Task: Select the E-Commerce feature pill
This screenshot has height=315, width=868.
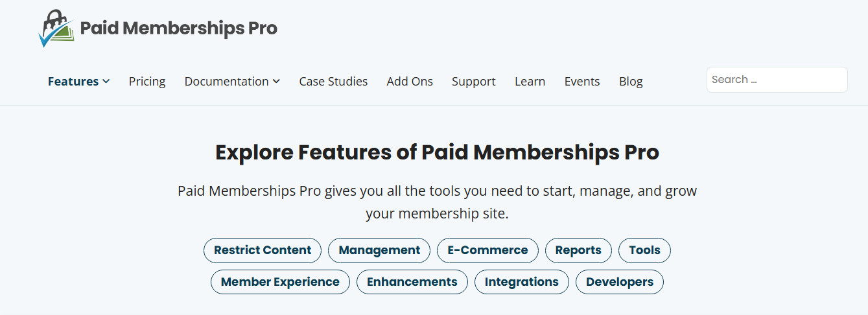Action: point(487,250)
